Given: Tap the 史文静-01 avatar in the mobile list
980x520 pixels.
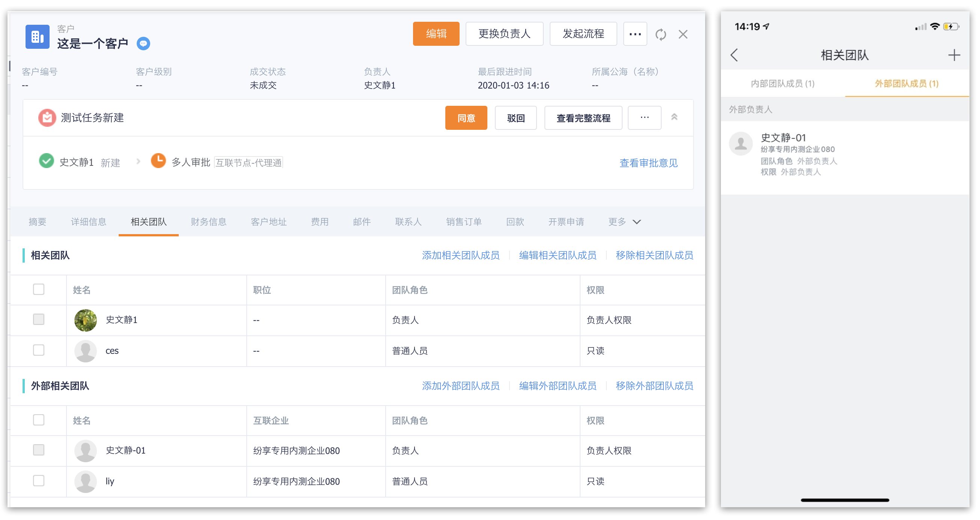Looking at the screenshot, I should [740, 144].
